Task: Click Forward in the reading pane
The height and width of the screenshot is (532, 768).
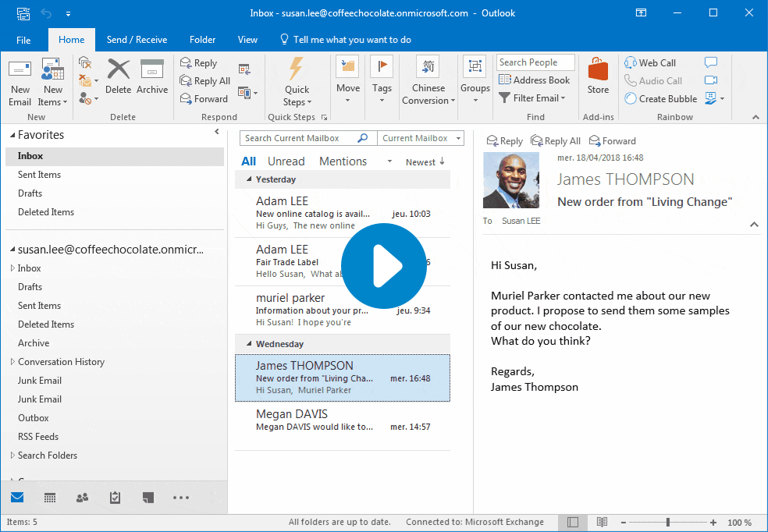Action: [612, 141]
